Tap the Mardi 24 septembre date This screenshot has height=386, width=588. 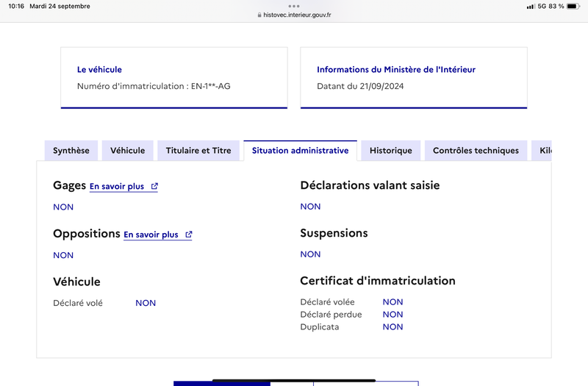point(60,7)
